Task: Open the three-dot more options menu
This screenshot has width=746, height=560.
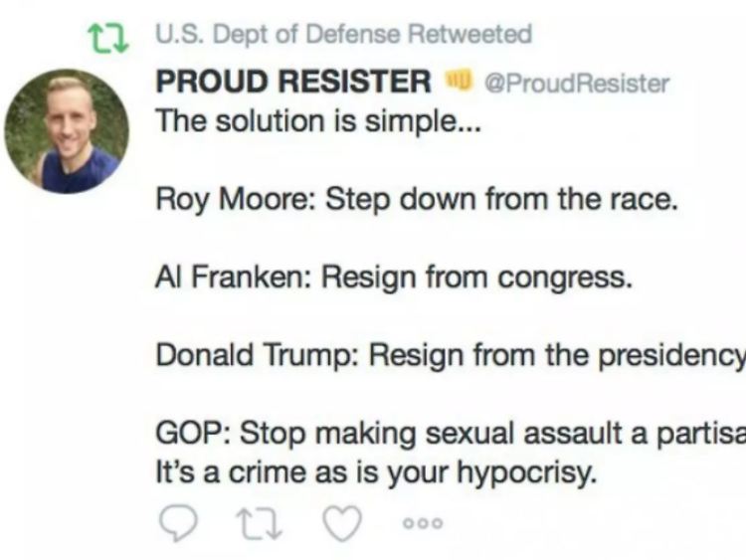Action: [x=422, y=523]
